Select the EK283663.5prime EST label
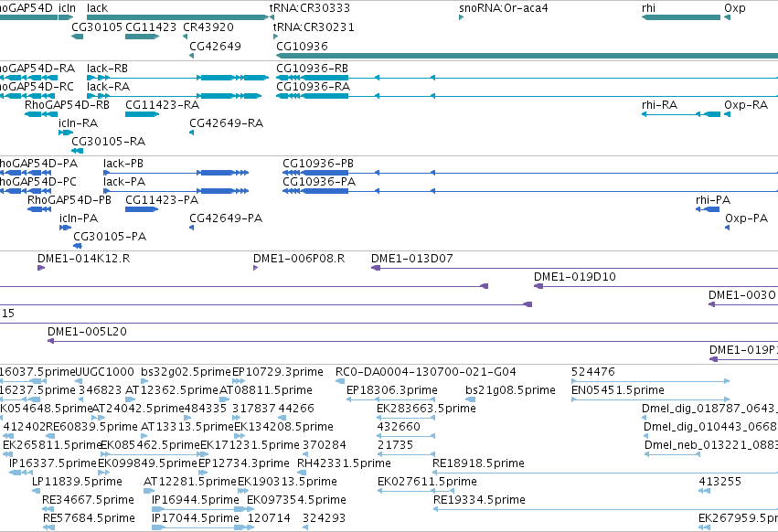Screen dimensions: 778x532 [426, 409]
